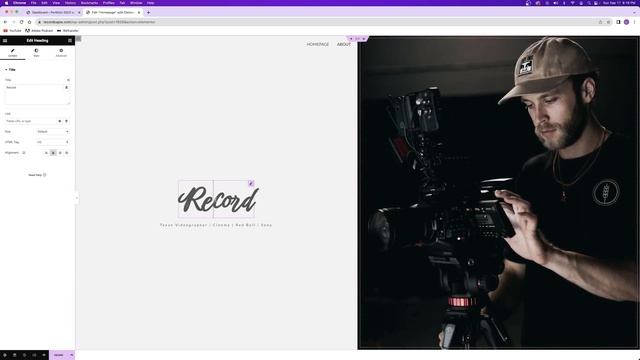Open Adobe Podcast bookmark
The height and width of the screenshot is (360, 640).
click(39, 31)
